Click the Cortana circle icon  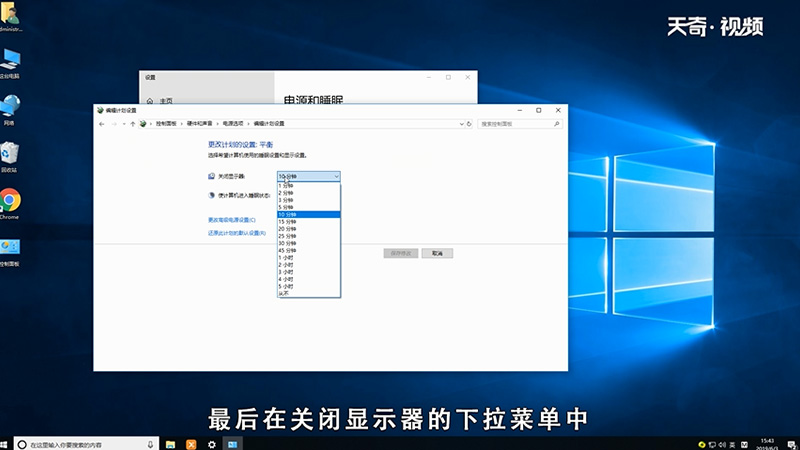tap(22, 444)
